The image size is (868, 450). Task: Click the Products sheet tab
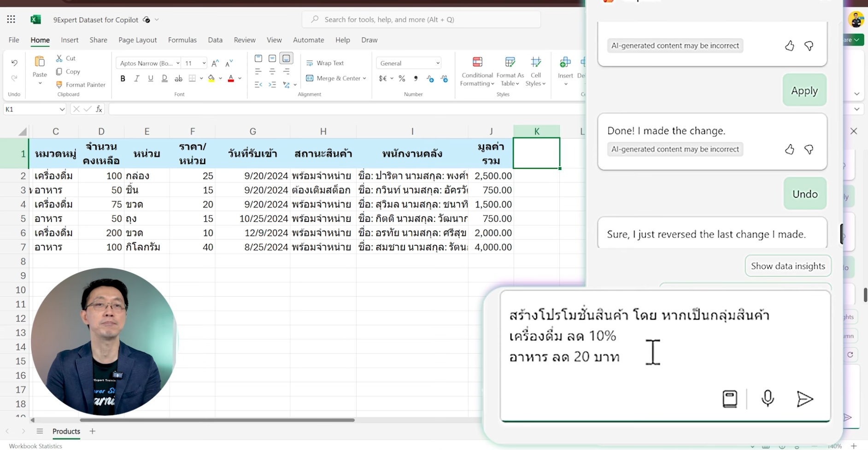tap(66, 432)
